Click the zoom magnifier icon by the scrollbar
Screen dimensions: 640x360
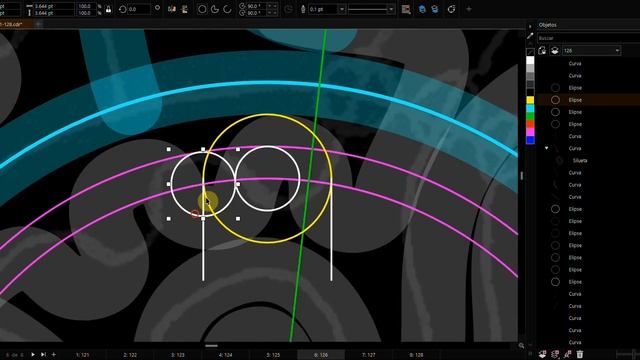(521, 346)
